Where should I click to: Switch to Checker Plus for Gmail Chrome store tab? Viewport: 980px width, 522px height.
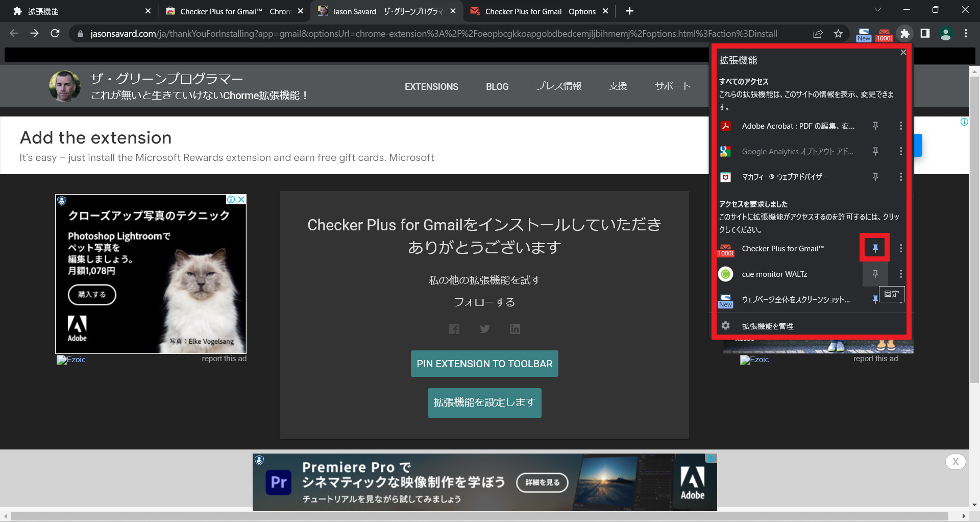pyautogui.click(x=235, y=11)
